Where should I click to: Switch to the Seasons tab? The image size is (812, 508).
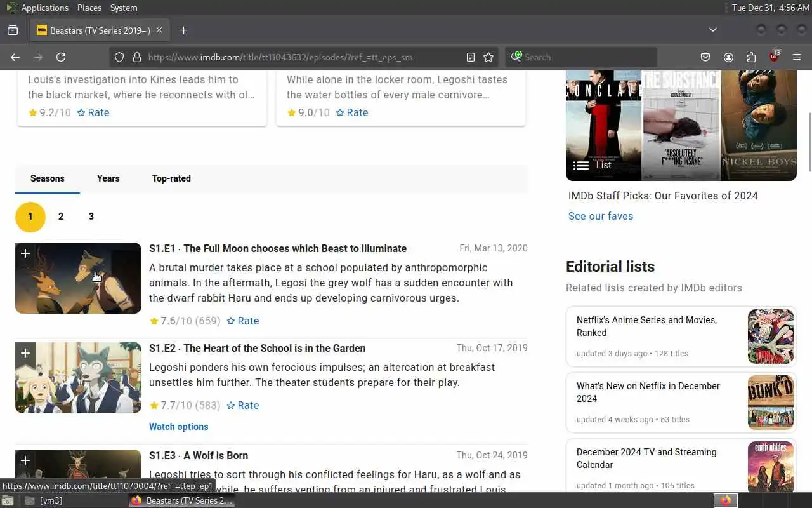(48, 178)
